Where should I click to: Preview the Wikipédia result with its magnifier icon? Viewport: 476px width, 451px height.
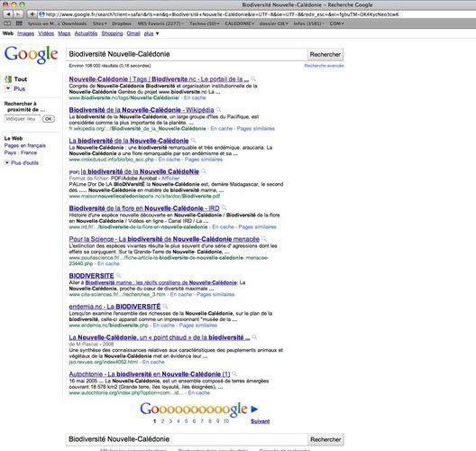click(x=218, y=110)
